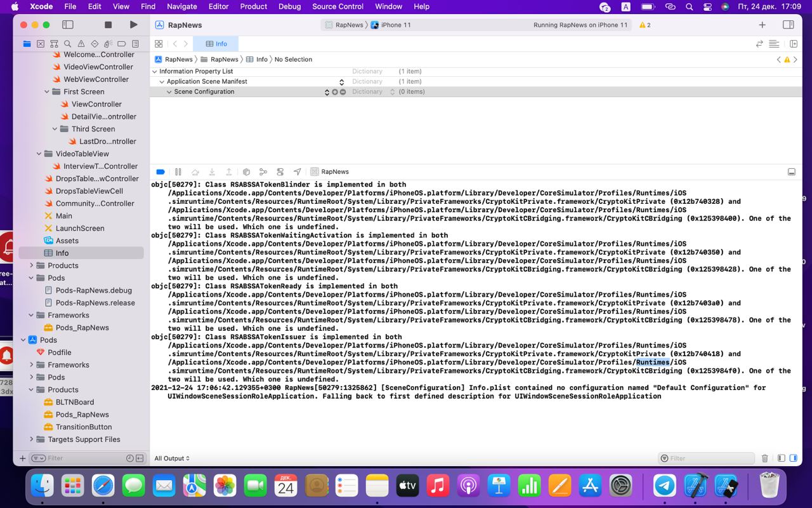812x508 pixels.
Task: Click the Step Out button
Action: [229, 172]
